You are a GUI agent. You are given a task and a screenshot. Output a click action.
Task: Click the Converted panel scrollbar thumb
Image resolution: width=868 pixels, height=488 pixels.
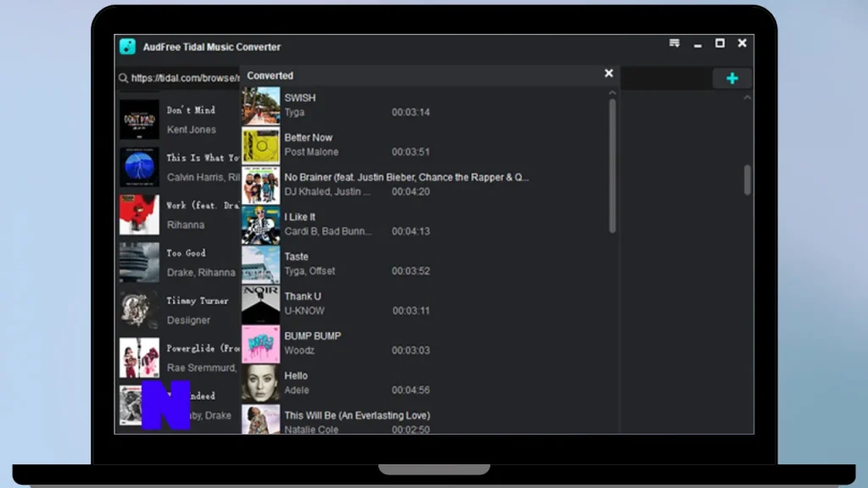coord(612,166)
